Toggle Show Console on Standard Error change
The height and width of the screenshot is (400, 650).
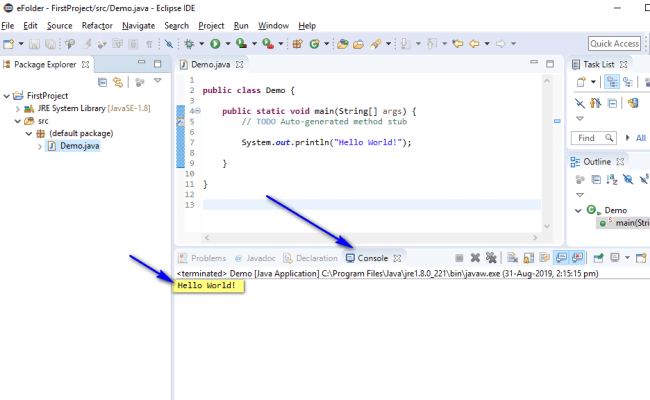click(x=577, y=258)
